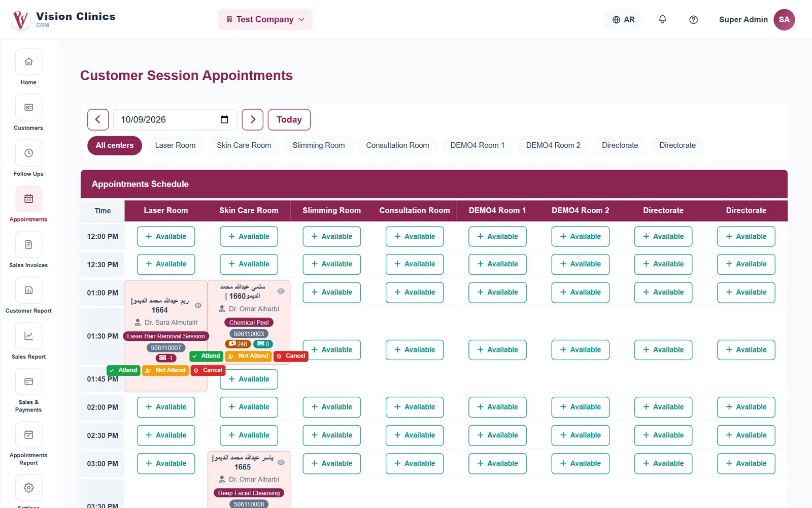Click the Deep Facial Cleansing service tag

pyautogui.click(x=249, y=493)
